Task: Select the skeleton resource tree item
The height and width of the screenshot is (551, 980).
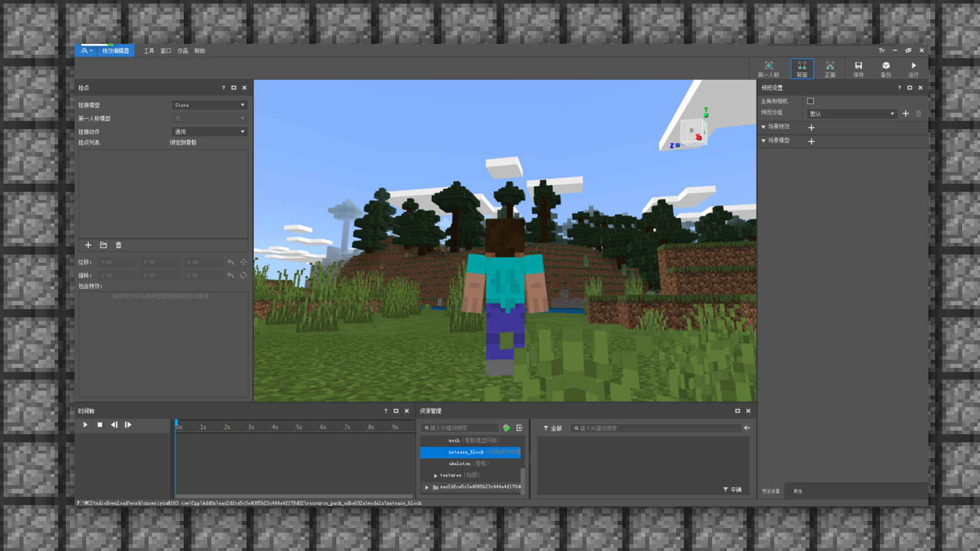Action: pos(471,464)
